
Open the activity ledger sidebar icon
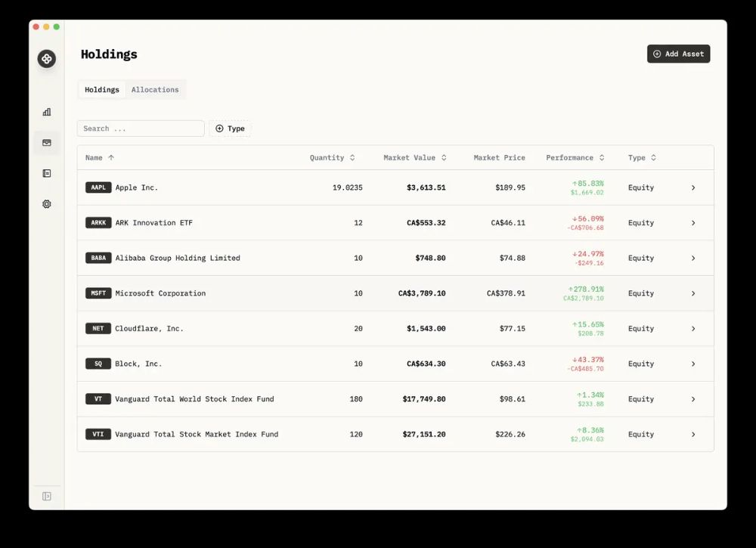[x=47, y=173]
